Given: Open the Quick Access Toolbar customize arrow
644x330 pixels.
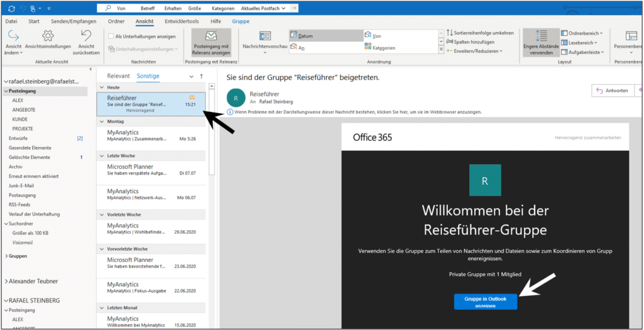Looking at the screenshot, I should pos(49,8).
